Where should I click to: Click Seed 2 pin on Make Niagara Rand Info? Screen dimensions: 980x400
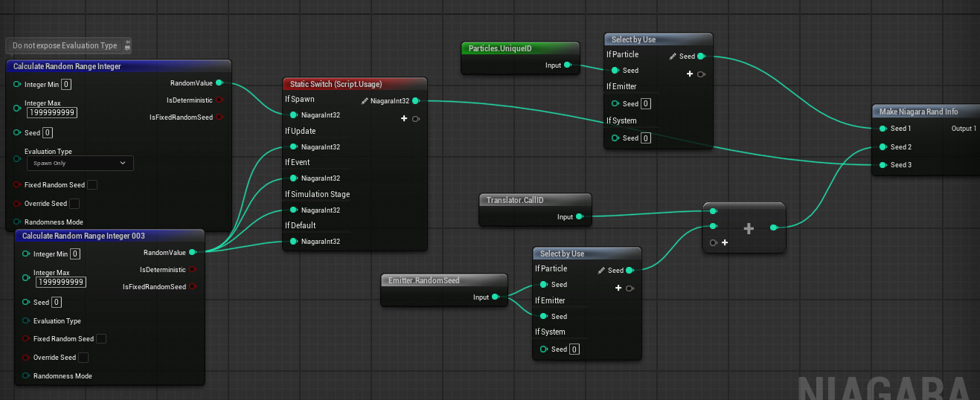point(883,146)
